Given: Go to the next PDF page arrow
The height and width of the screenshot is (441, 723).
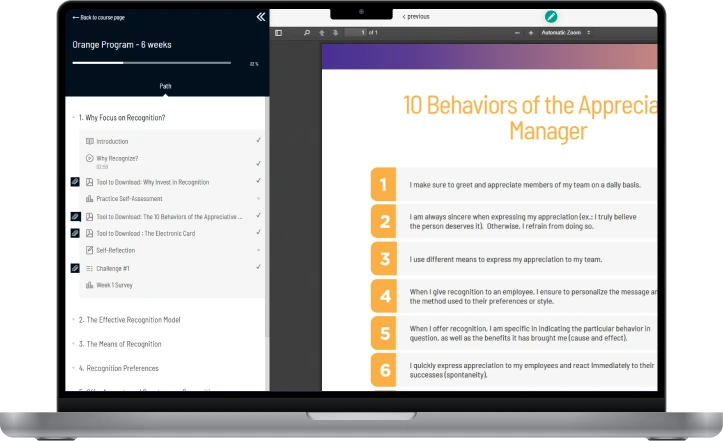Looking at the screenshot, I should 334,33.
